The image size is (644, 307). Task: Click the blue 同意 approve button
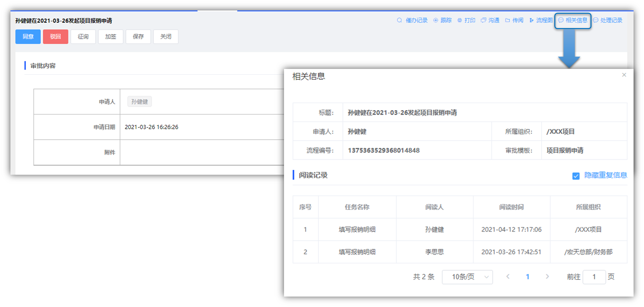click(x=28, y=37)
